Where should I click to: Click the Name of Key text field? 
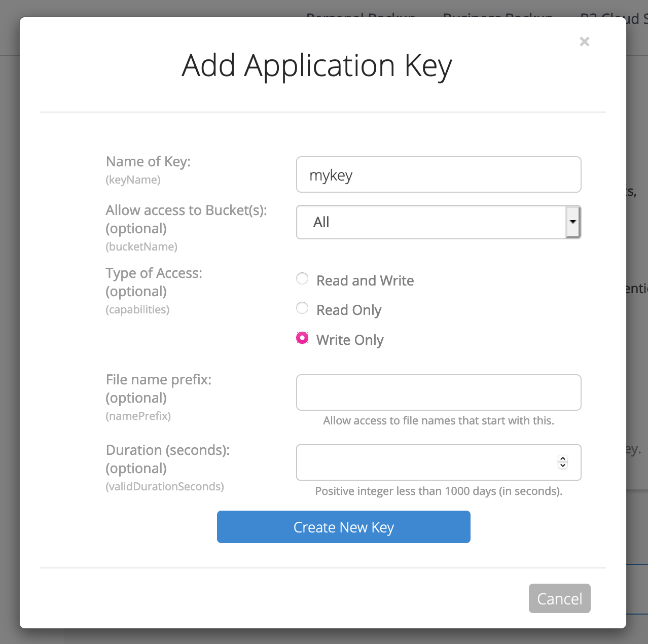pos(439,174)
